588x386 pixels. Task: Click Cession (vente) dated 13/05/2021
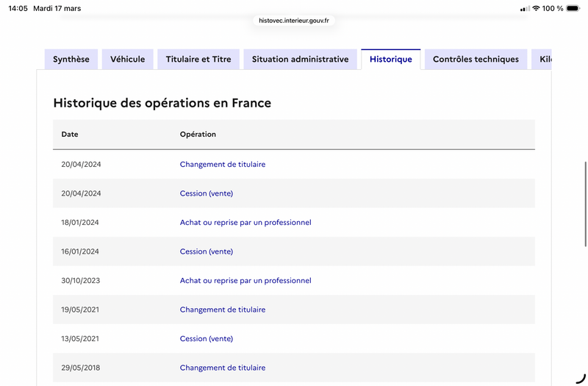(x=207, y=339)
